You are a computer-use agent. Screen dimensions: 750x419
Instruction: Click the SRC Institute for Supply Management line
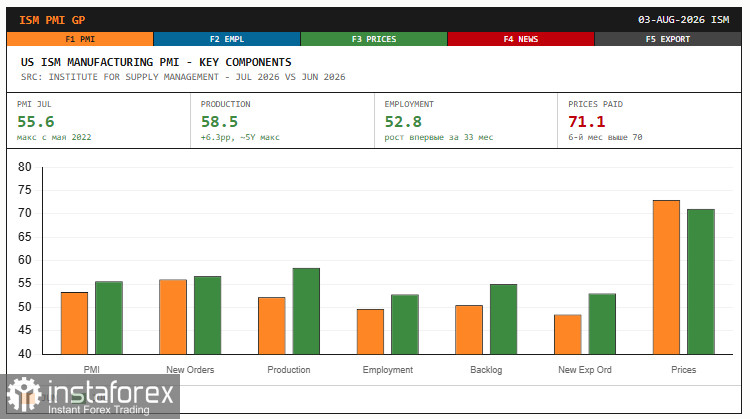tap(183, 77)
